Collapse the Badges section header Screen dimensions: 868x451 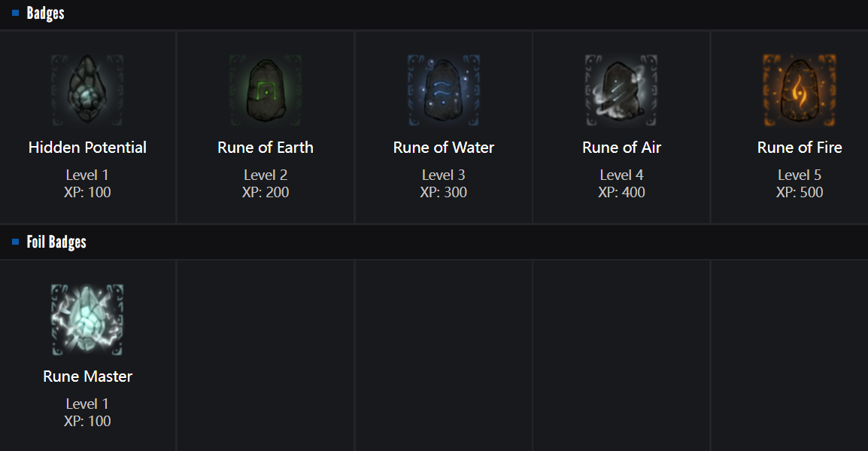(46, 14)
